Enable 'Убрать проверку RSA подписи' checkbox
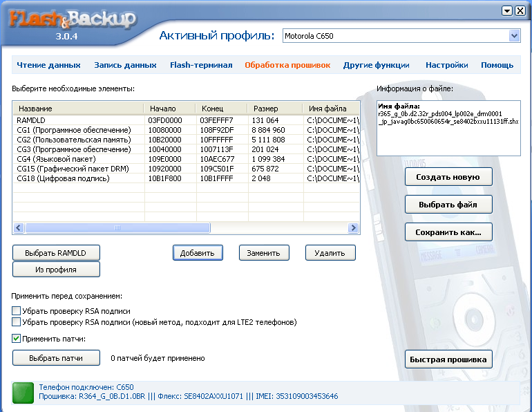The image size is (532, 412). tap(16, 311)
